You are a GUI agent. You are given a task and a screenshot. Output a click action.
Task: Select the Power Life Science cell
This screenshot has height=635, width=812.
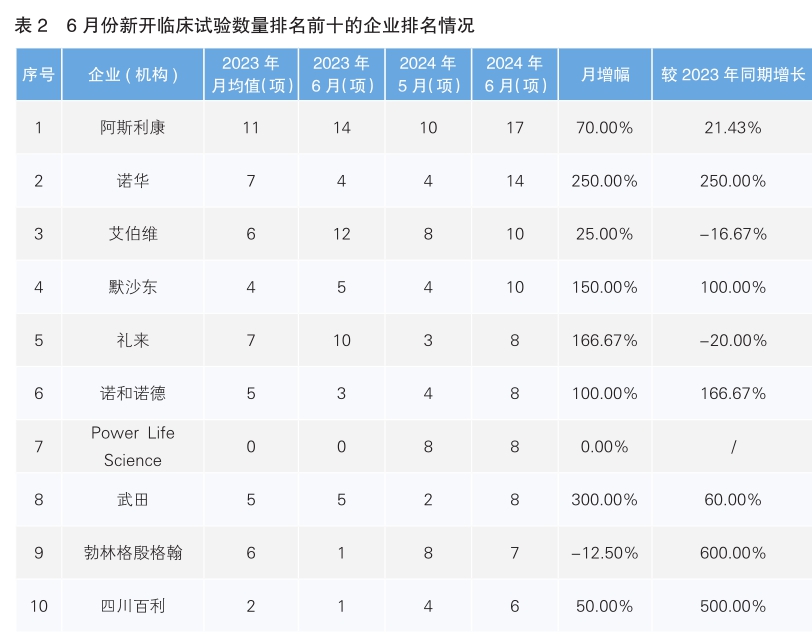click(x=132, y=446)
